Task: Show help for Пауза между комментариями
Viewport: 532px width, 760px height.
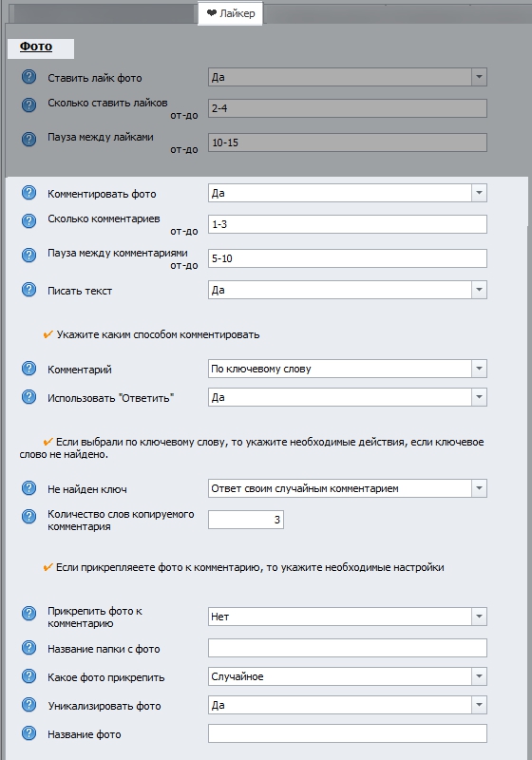Action: click(29, 256)
